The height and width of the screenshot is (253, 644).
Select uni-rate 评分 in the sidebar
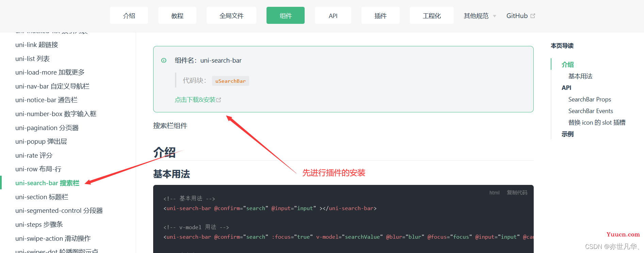(x=34, y=155)
